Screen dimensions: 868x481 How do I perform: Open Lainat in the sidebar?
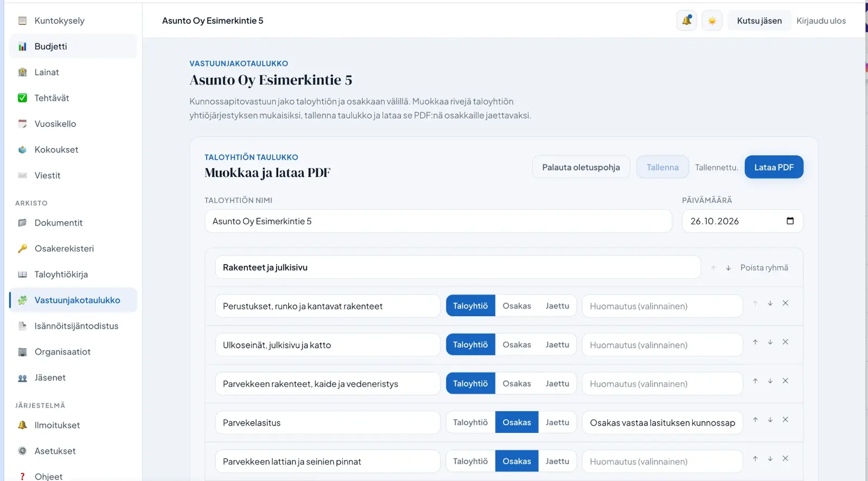point(73,72)
